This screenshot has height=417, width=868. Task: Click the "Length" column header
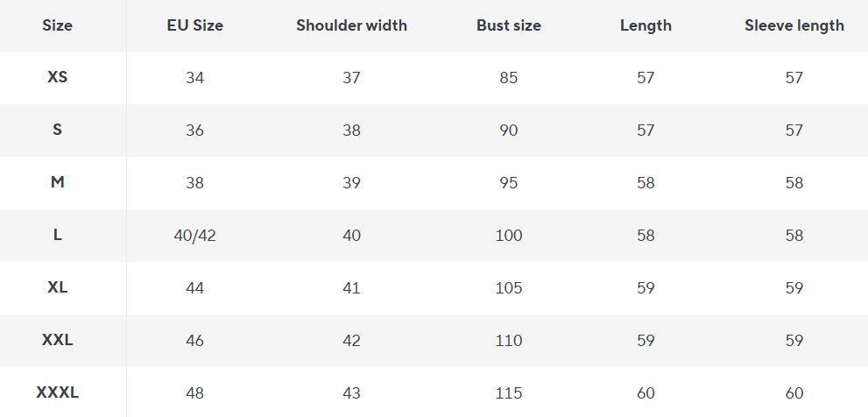pos(646,25)
